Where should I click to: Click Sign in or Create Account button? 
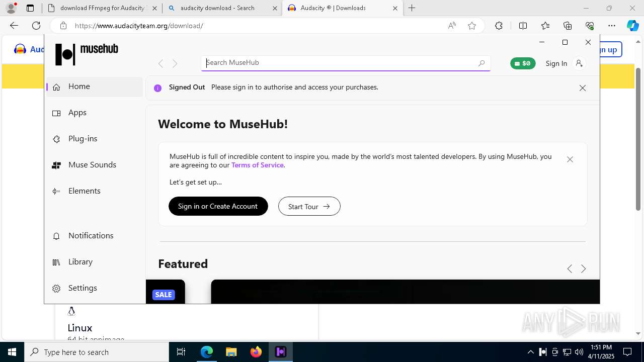coord(218,206)
